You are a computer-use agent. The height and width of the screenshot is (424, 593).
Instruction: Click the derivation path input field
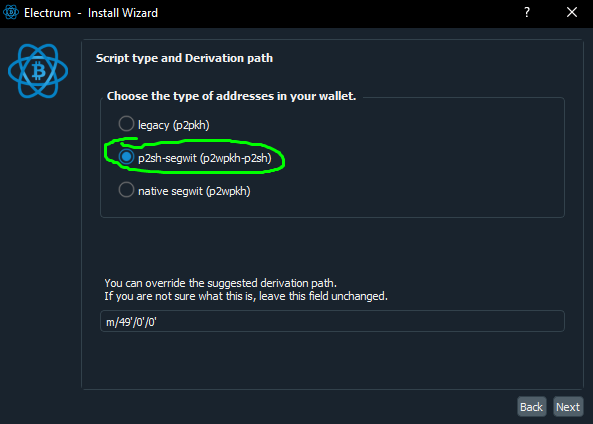tap(332, 321)
